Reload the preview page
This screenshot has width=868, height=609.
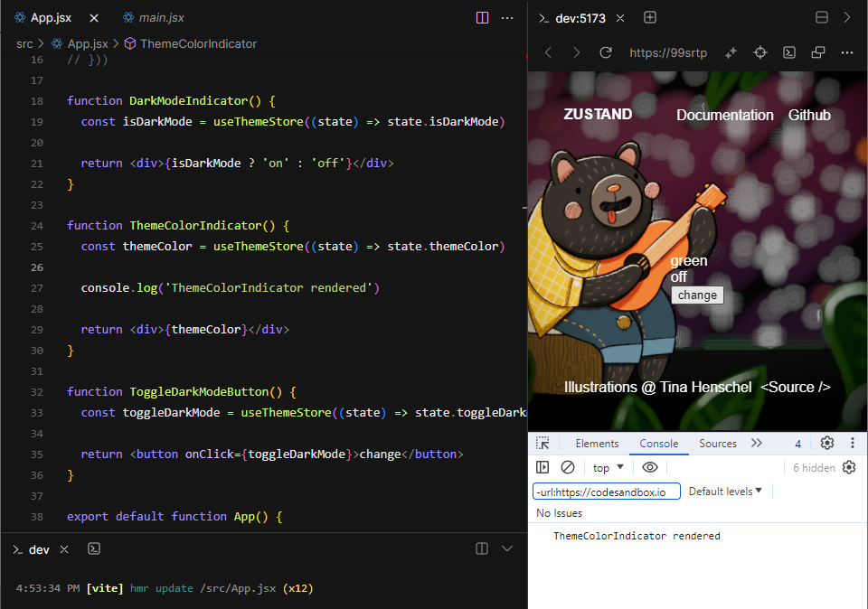606,52
